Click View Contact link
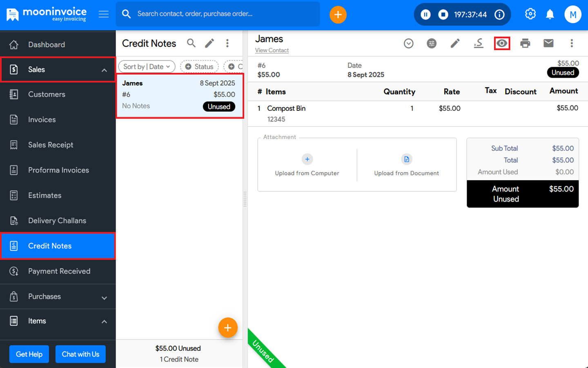588x368 pixels. 272,50
